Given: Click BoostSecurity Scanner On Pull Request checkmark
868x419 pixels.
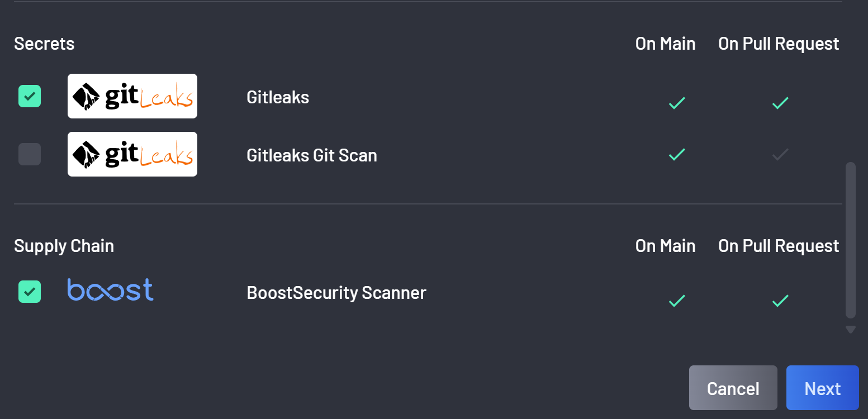Looking at the screenshot, I should tap(780, 301).
